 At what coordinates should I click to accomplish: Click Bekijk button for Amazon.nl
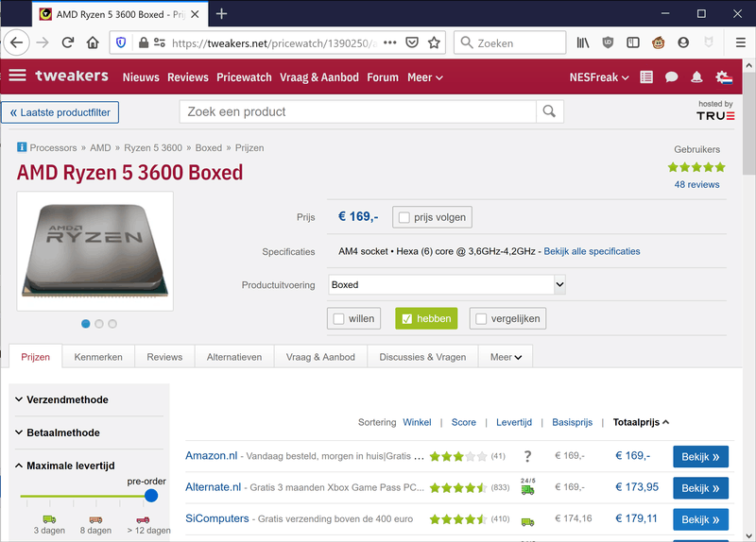[x=700, y=457]
